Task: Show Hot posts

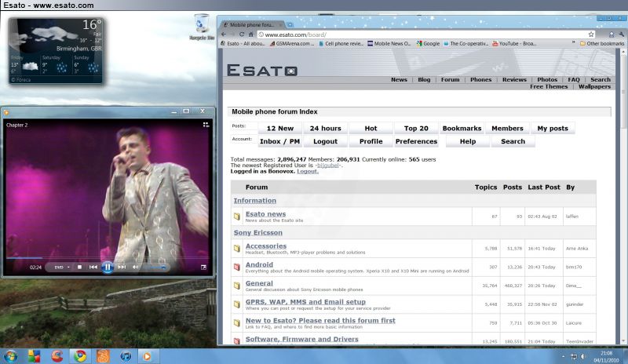Action: [371, 128]
